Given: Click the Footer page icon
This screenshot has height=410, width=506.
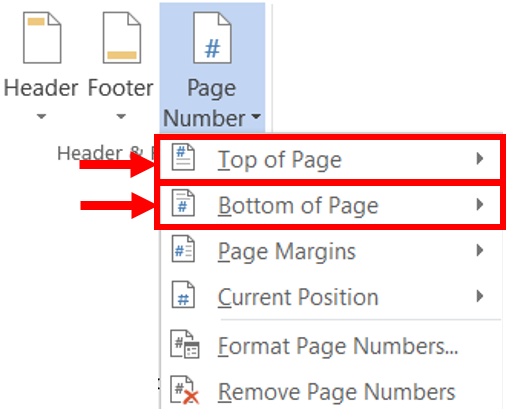Looking at the screenshot, I should coord(122,37).
